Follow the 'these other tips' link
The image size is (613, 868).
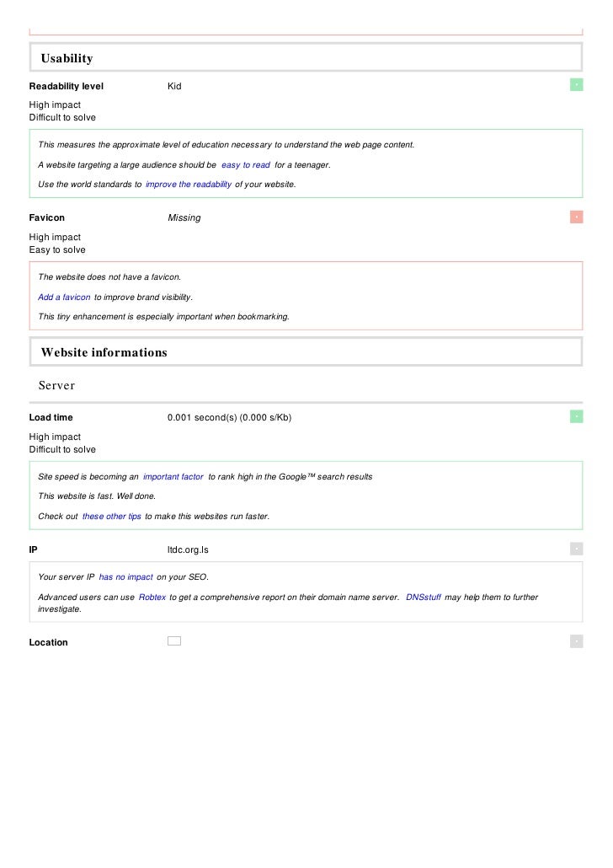[112, 517]
